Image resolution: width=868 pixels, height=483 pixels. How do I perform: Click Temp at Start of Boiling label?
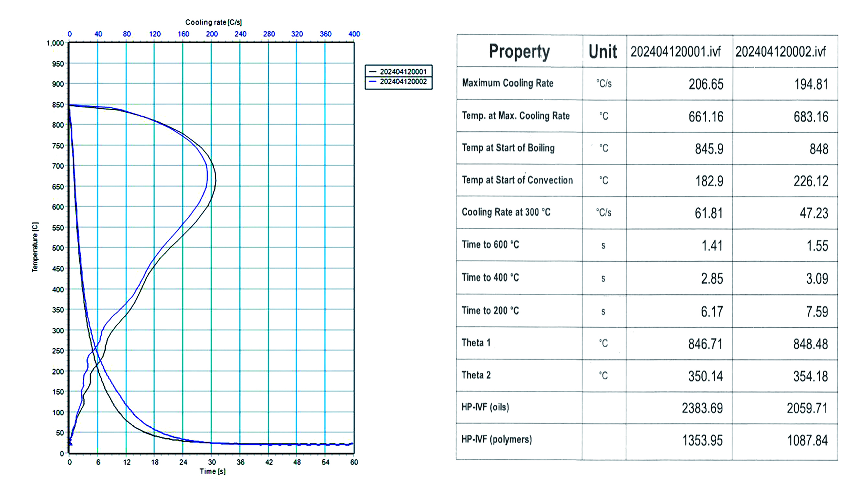[x=508, y=148]
